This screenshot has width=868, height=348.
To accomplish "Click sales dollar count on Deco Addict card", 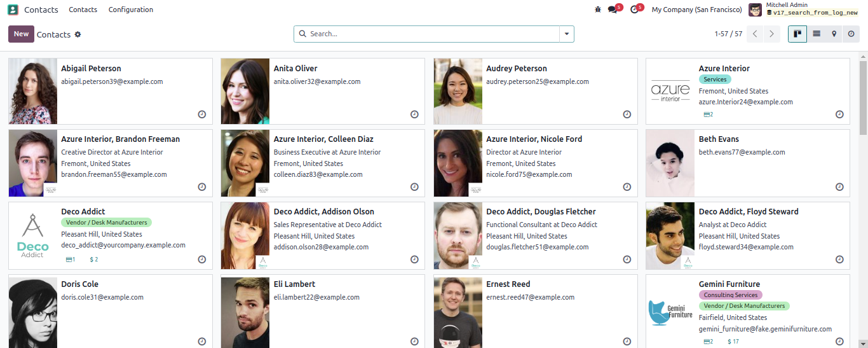I will [x=94, y=260].
